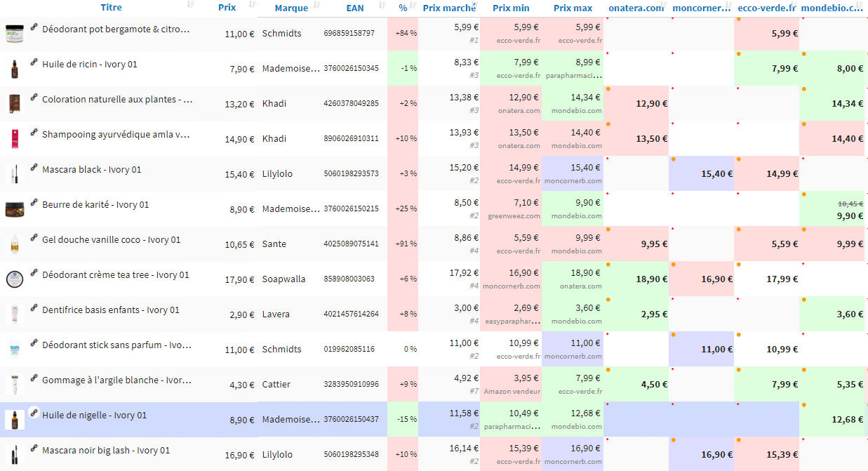Open Shampooing ayurvédique amla product title
This screenshot has height=471, width=868.
pos(116,135)
